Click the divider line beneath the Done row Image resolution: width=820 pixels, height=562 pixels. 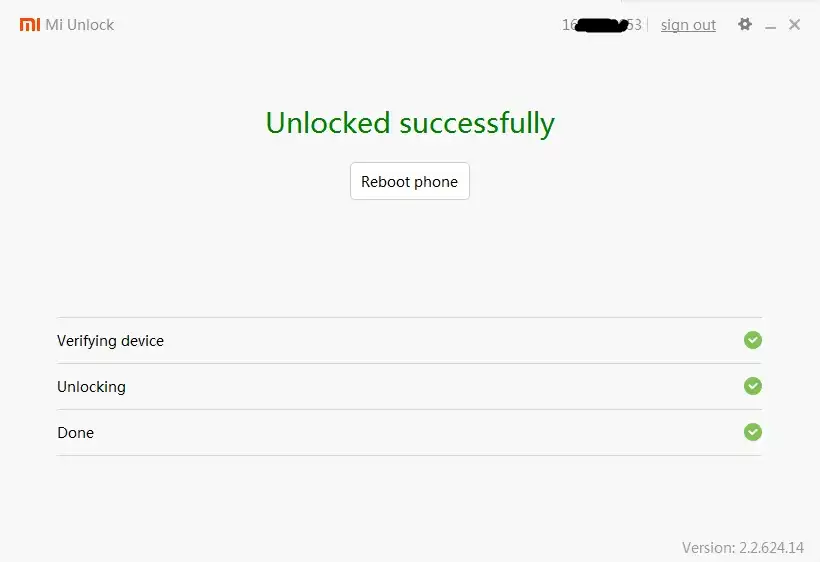410,456
